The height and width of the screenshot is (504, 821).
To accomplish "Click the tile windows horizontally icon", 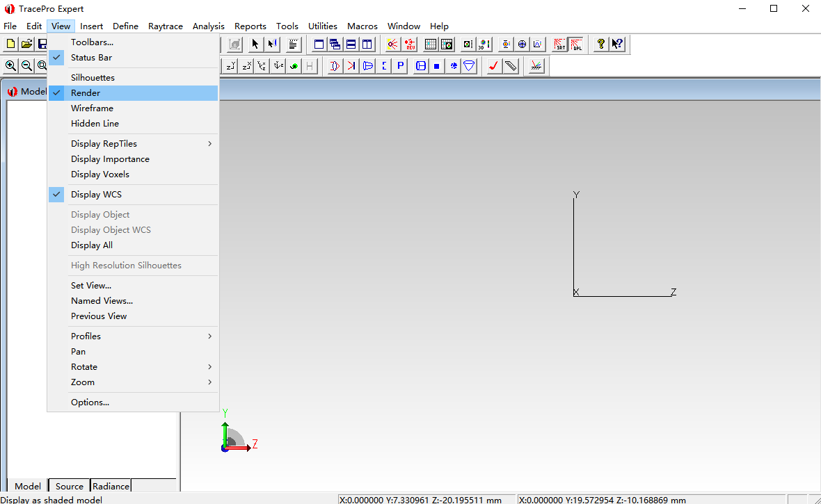I will pos(351,44).
